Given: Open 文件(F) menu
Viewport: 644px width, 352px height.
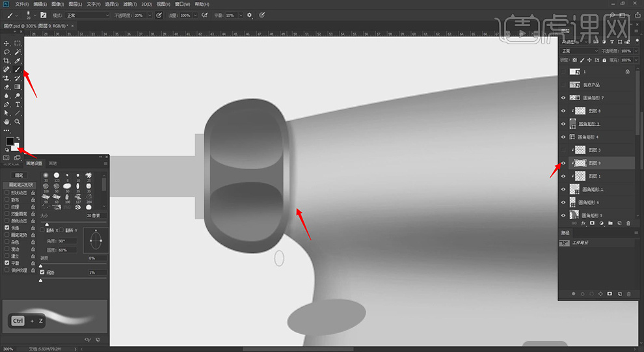Looking at the screenshot, I should click(21, 4).
